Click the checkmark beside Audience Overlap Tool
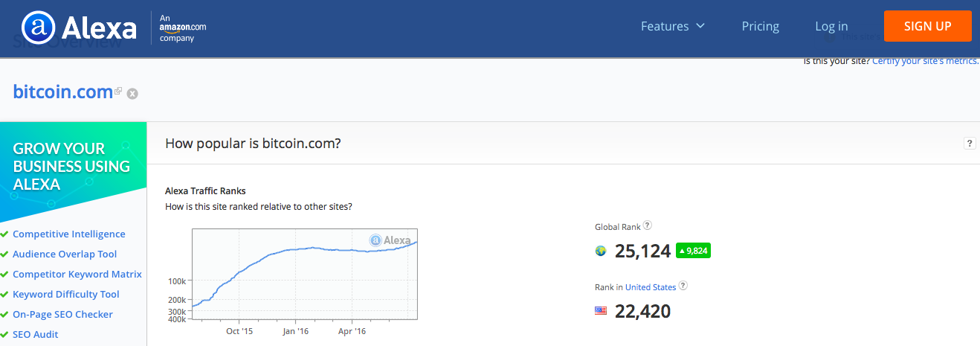The image size is (980, 346). tap(4, 254)
